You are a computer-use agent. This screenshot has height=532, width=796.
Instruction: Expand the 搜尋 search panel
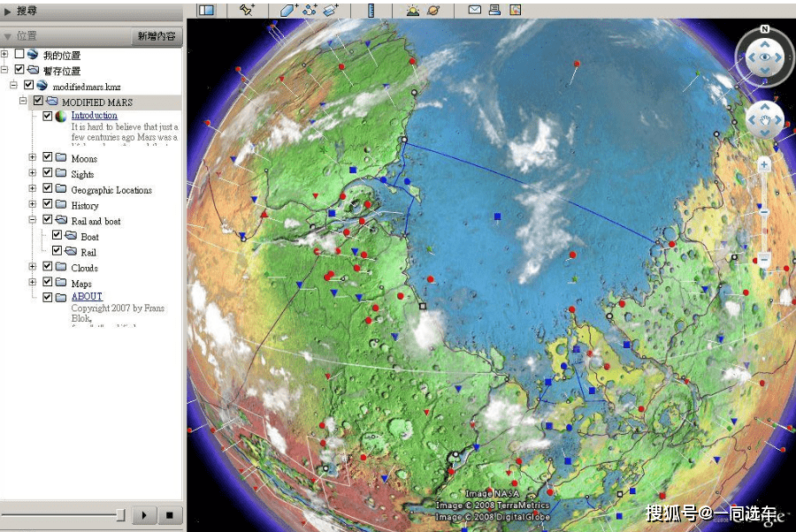coord(7,11)
